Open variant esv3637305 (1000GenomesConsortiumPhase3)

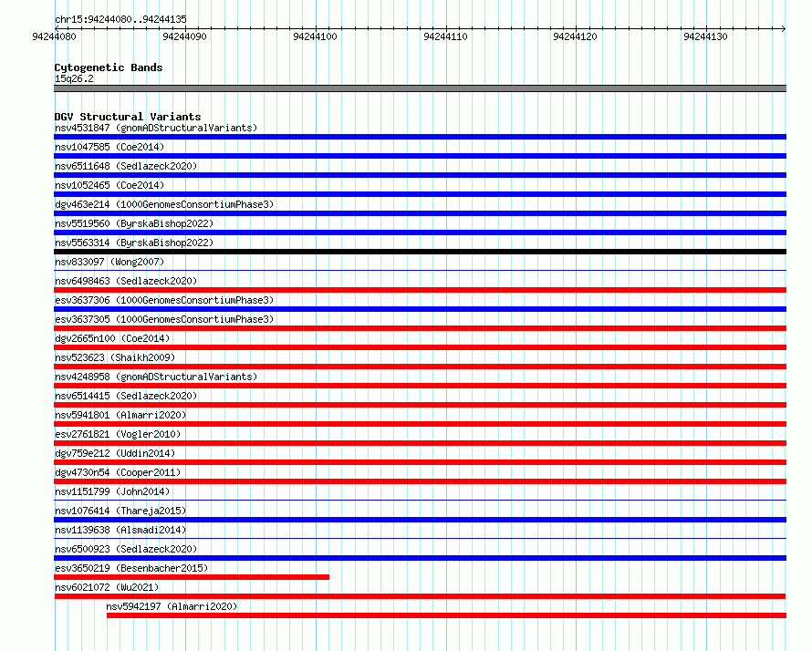(x=164, y=319)
